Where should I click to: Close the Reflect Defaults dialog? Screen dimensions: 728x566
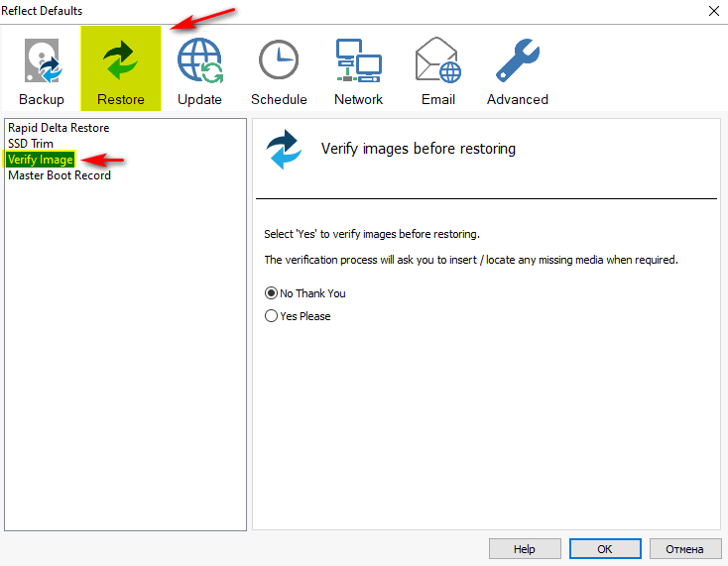(714, 11)
